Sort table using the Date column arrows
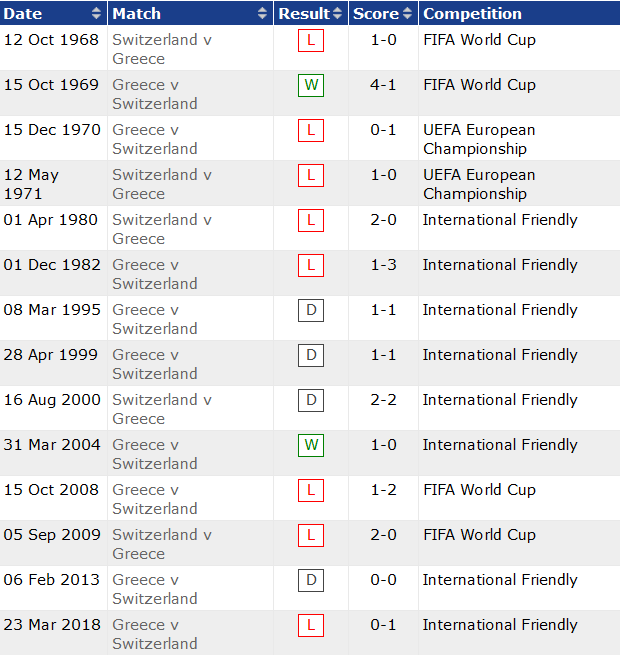 pos(96,14)
